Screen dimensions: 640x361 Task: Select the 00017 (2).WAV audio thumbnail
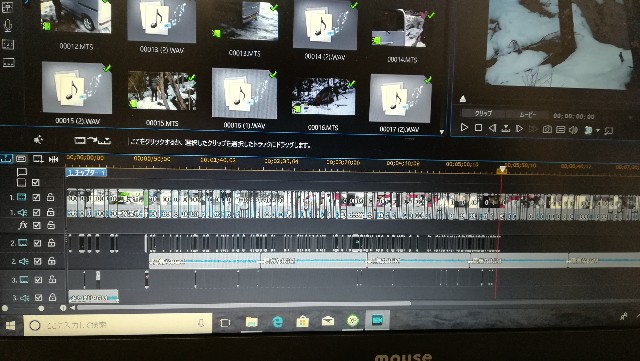point(400,98)
